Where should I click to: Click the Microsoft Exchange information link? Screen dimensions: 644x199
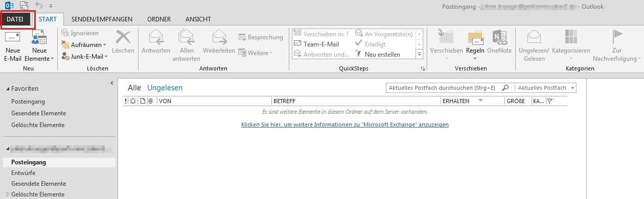pyautogui.click(x=345, y=125)
